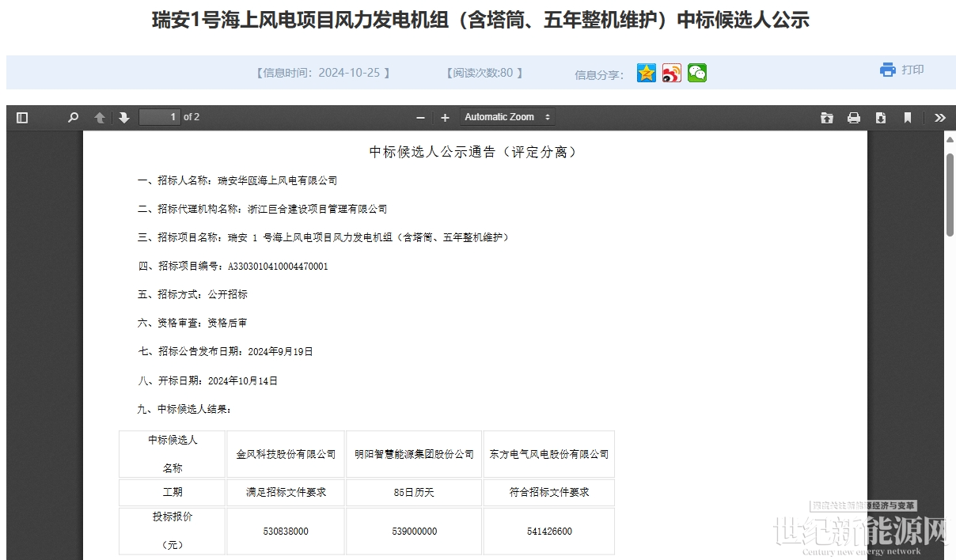Share the page to QQ Zone
The width and height of the screenshot is (956, 560).
coord(647,73)
